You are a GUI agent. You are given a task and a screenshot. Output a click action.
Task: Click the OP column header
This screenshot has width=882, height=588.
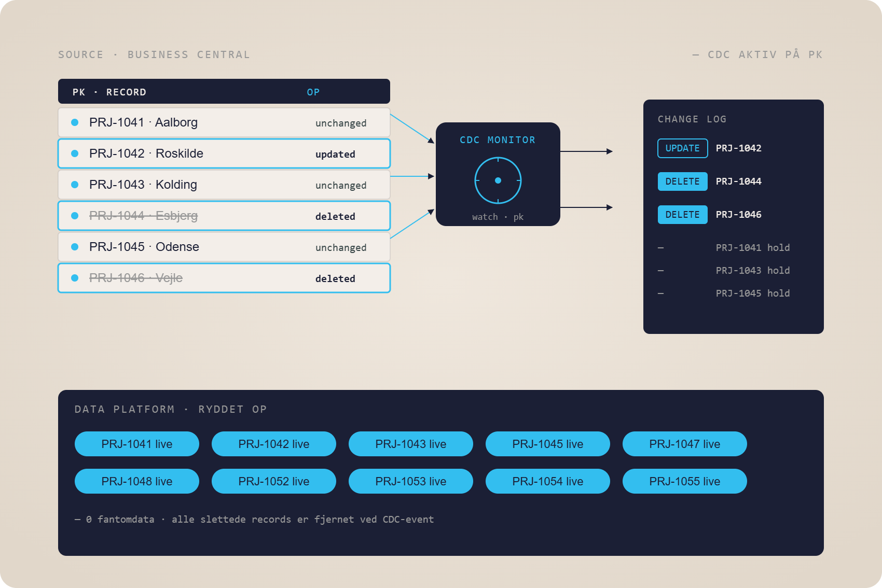pos(313,92)
